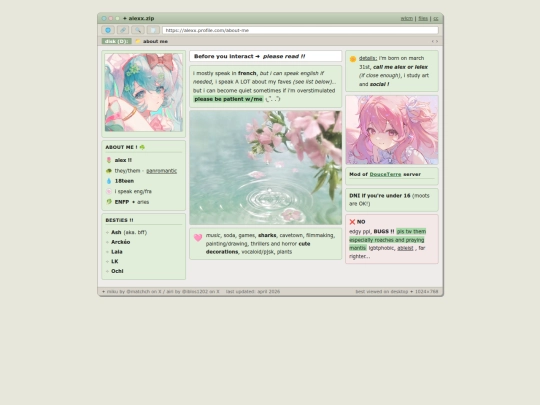Click the notepad toolbar button
Screen dimensions: 540x405
[x=153, y=30]
